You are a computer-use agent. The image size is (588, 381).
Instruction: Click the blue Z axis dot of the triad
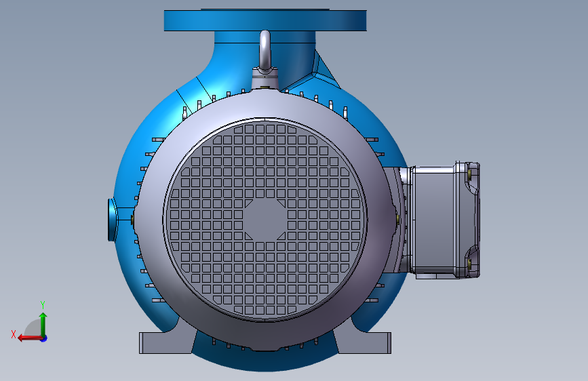44,338
